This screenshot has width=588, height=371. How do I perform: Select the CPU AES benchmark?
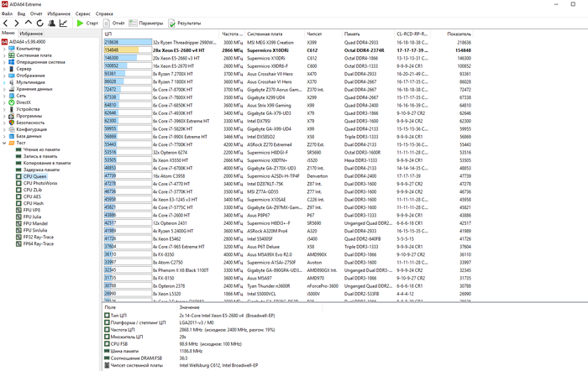click(32, 196)
